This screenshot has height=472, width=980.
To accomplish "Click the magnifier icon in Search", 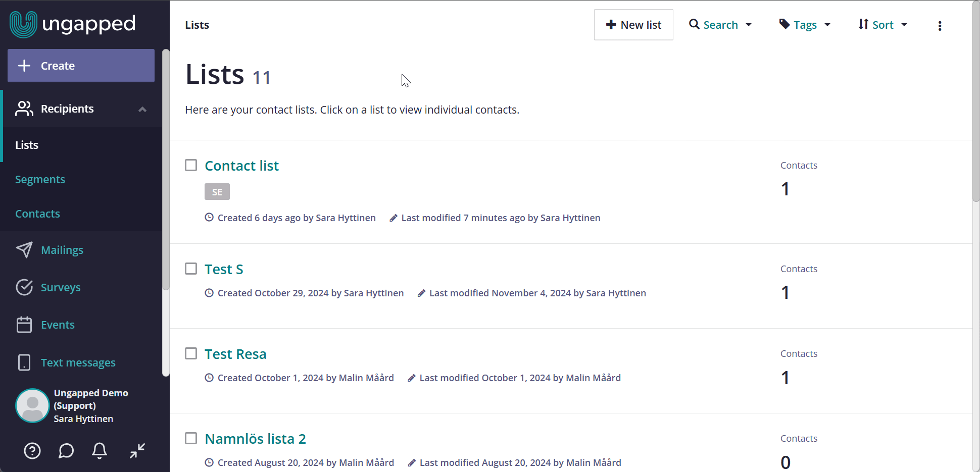I will 695,24.
